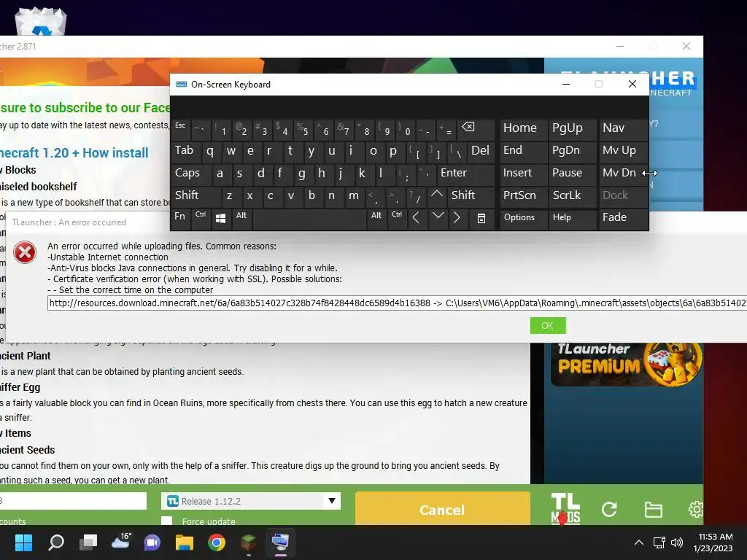Click the Windows logo key on On-Screen Keyboard
Image resolution: width=747 pixels, height=560 pixels.
[220, 218]
